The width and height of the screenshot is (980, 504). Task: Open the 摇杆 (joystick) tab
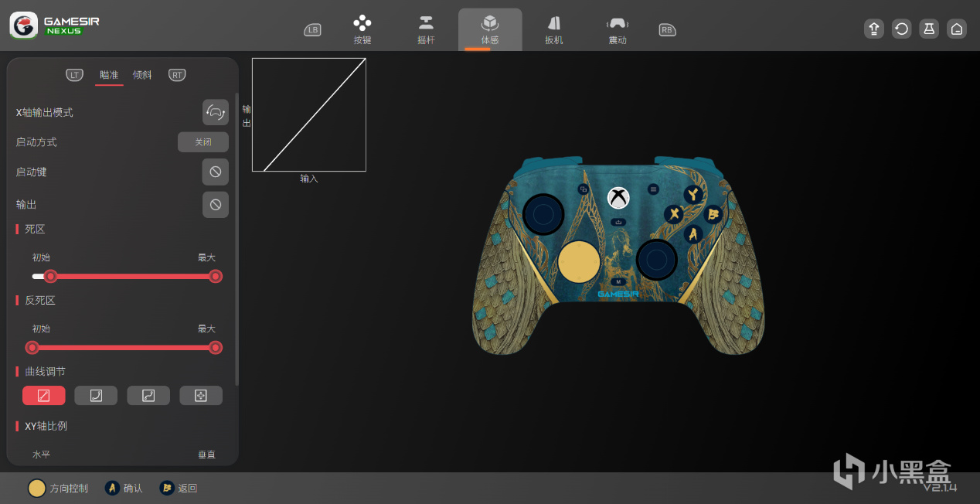point(426,29)
